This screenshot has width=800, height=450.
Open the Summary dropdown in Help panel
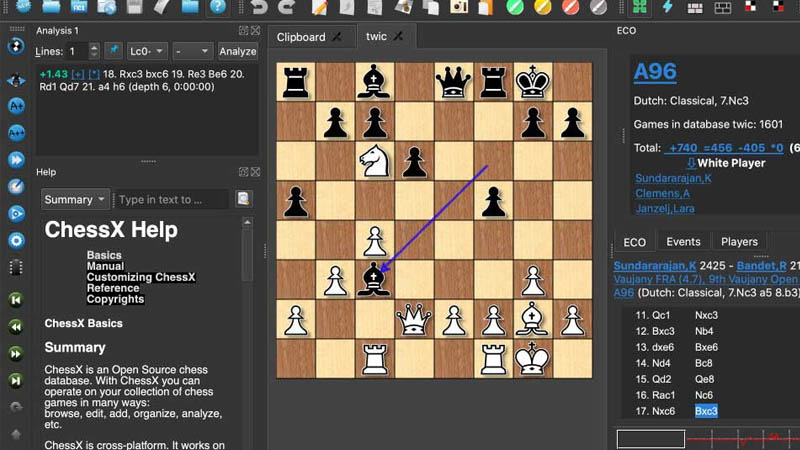74,199
